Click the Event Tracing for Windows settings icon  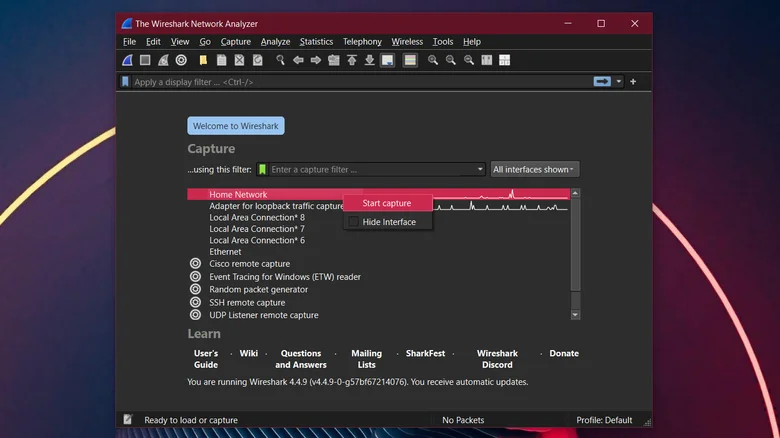[195, 276]
